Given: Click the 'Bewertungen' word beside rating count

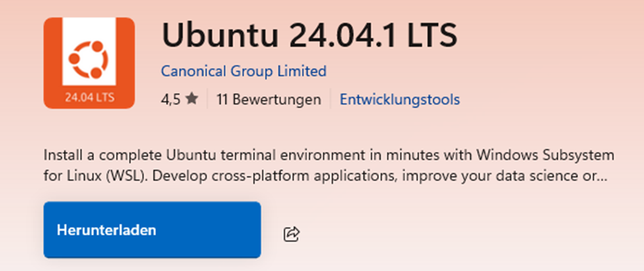Looking at the screenshot, I should [277, 100].
